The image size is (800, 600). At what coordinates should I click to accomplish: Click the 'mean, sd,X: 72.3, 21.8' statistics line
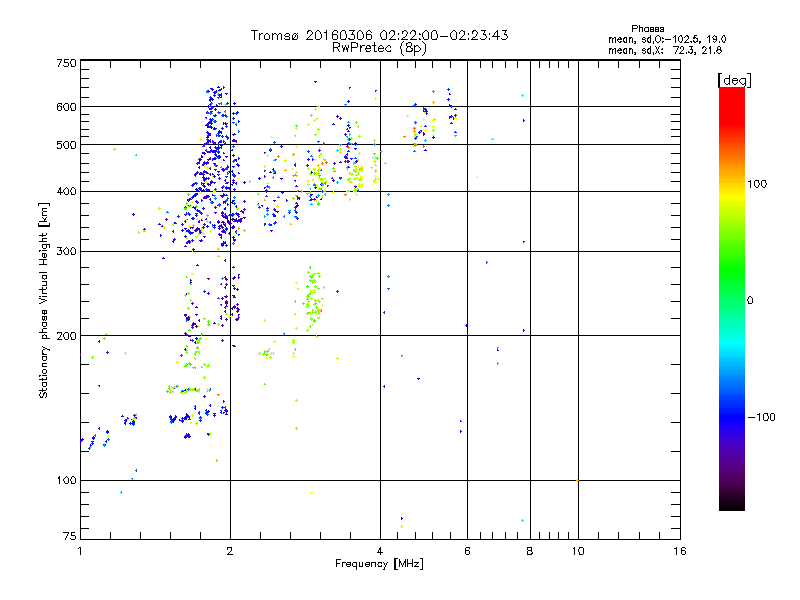665,50
